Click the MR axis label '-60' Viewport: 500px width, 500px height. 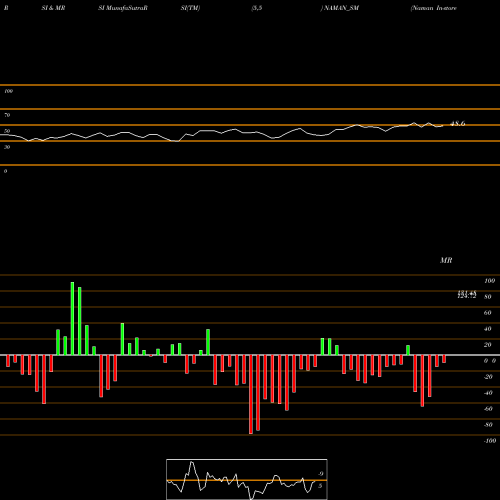pyautogui.click(x=488, y=409)
